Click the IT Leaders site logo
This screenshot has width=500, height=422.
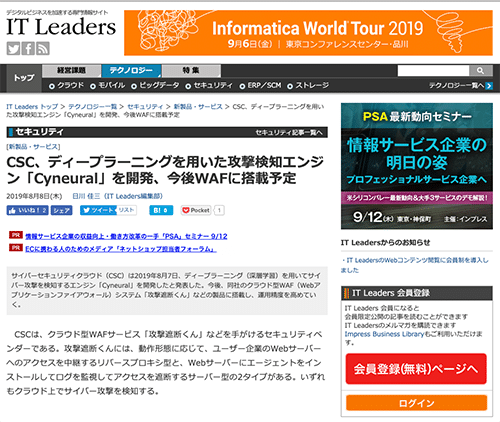point(61,27)
